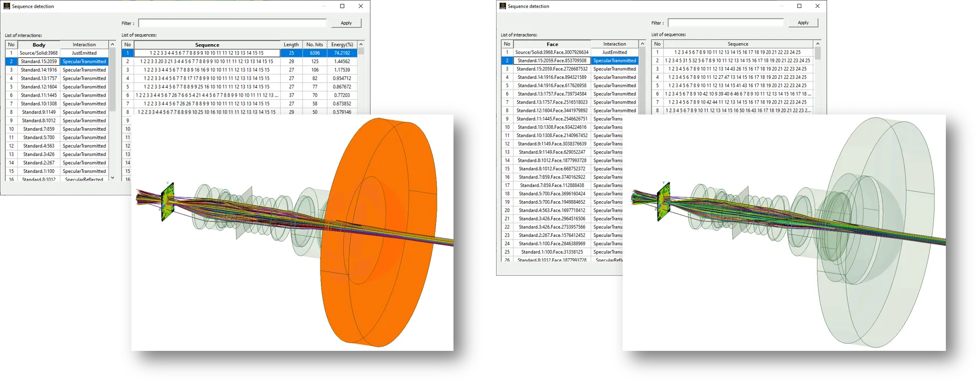Click Apply in the right window with the Face list
980x385 pixels.
[x=803, y=23]
